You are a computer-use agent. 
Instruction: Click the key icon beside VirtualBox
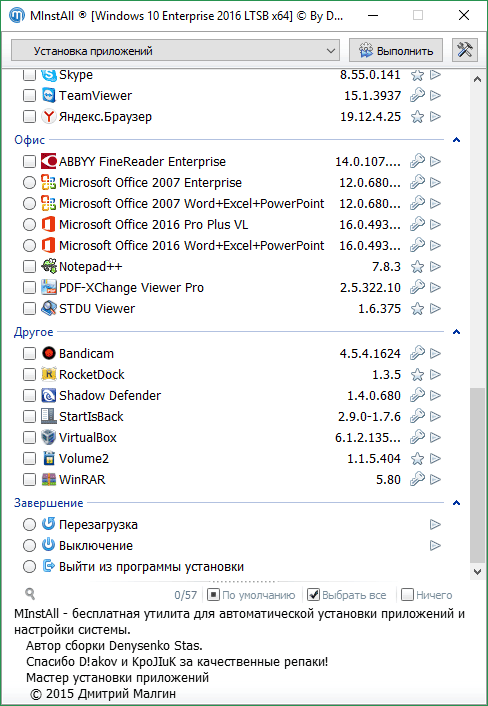[x=417, y=437]
